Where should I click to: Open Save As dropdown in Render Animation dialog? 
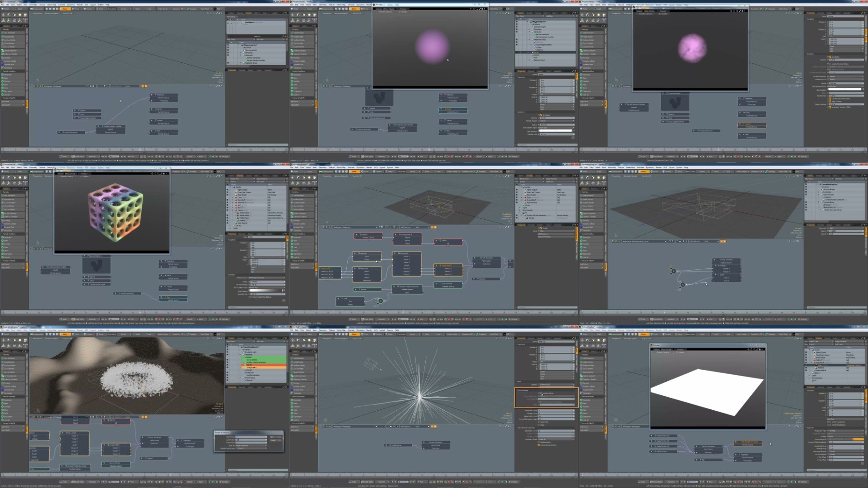point(251,446)
